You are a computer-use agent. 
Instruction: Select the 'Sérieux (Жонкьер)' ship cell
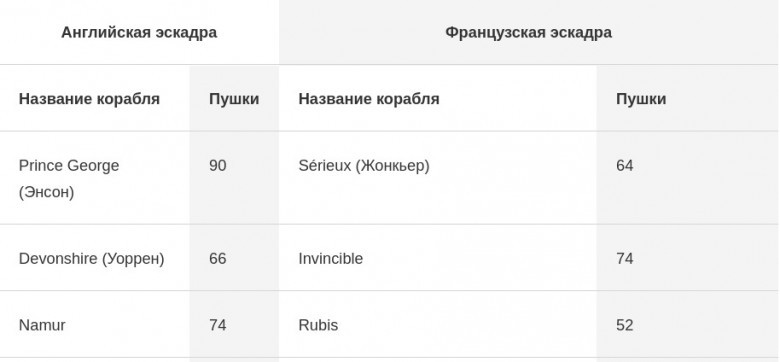click(x=438, y=178)
